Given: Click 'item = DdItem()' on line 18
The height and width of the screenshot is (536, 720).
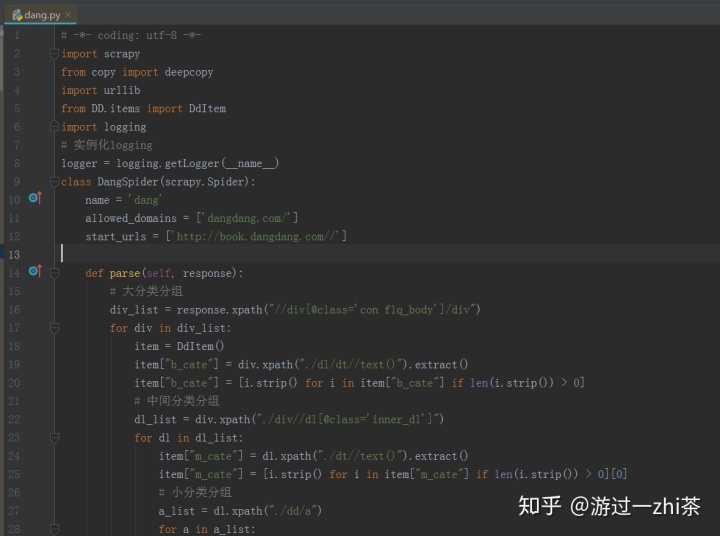Looking at the screenshot, I should (179, 346).
